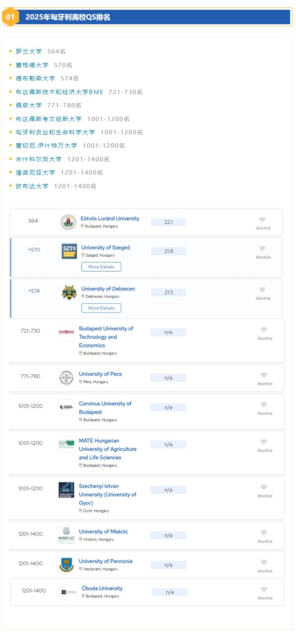
Task: Shortlist heart for Szechenyi Istvan University
Action: tap(264, 487)
